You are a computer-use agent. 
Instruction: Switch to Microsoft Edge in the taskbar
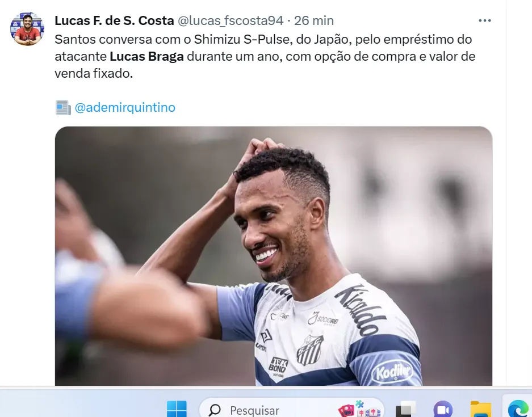pos(519,409)
